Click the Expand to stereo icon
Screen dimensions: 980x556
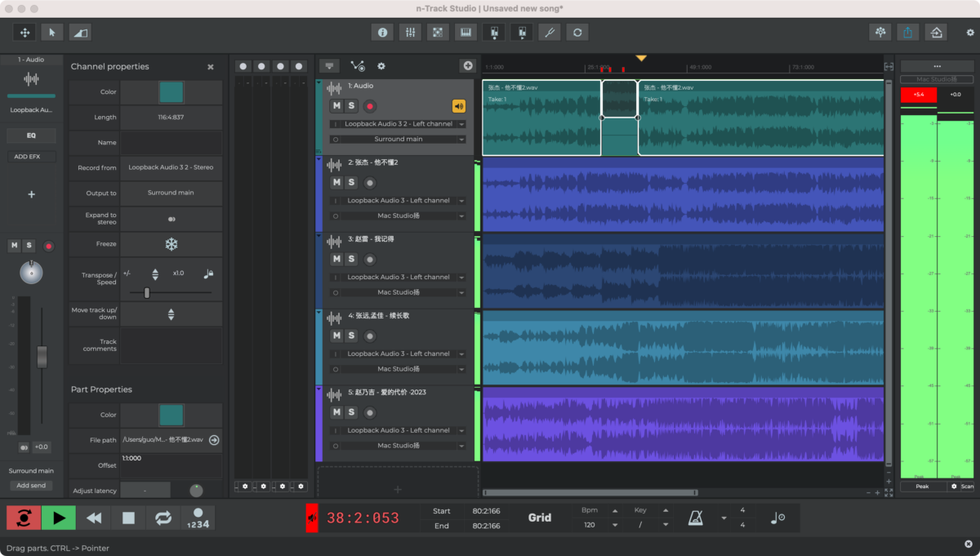pyautogui.click(x=171, y=219)
